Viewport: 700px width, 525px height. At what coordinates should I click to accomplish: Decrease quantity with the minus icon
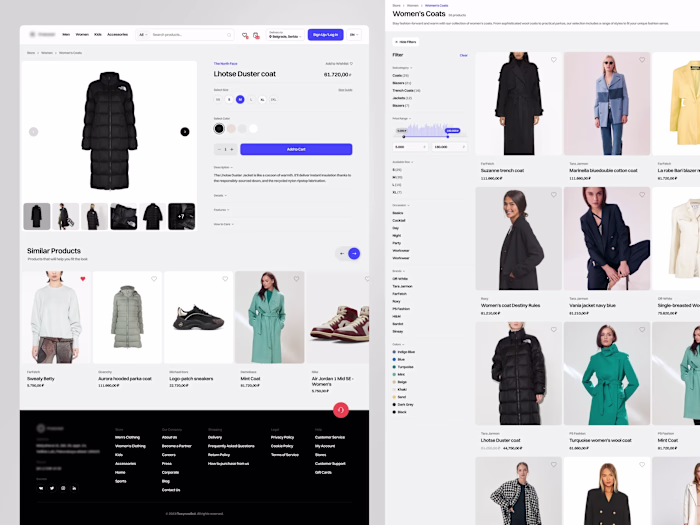(219, 150)
